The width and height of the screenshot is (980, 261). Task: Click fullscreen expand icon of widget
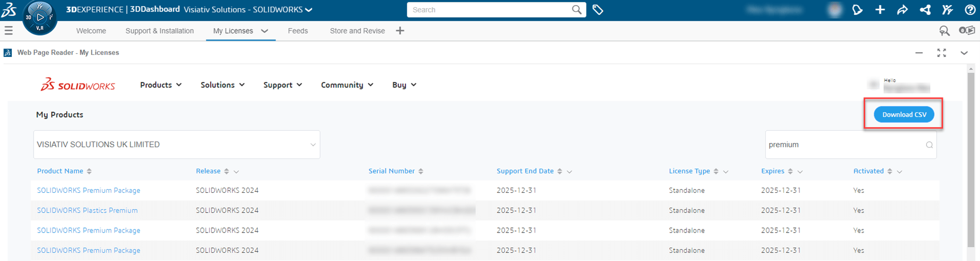pos(941,53)
